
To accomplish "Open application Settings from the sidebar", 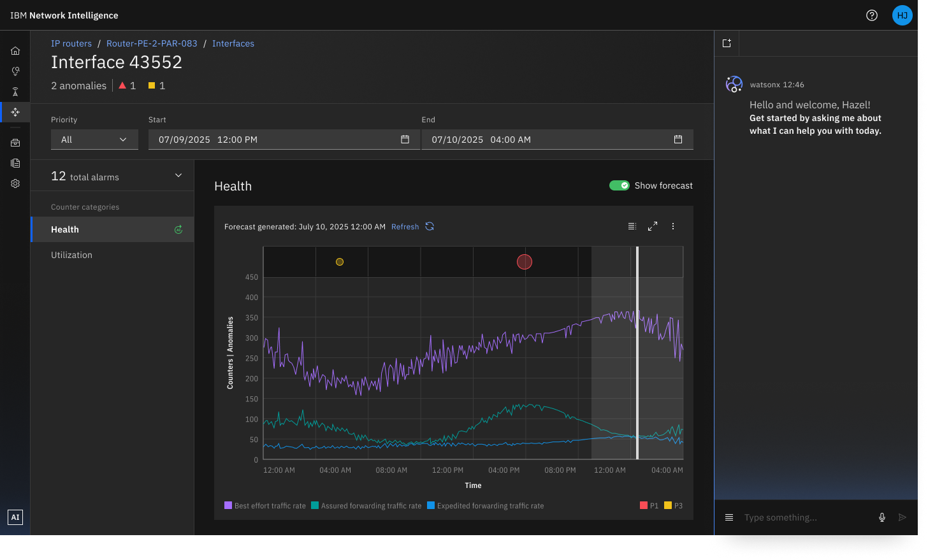I will coord(15,183).
